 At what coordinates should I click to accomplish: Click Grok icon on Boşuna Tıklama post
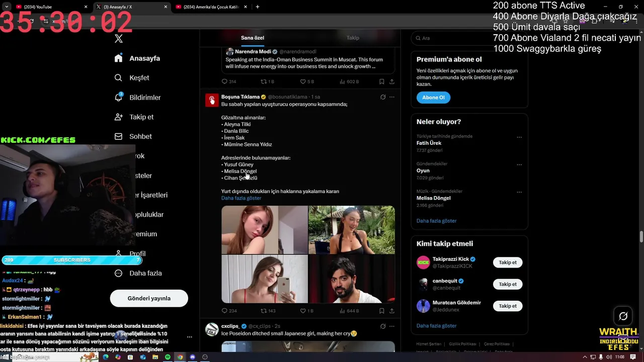click(x=383, y=97)
